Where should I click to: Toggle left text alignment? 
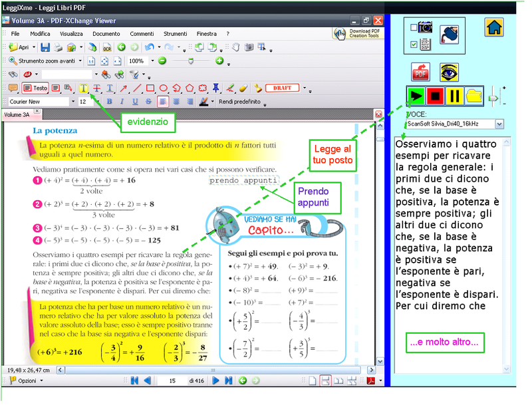(x=163, y=101)
